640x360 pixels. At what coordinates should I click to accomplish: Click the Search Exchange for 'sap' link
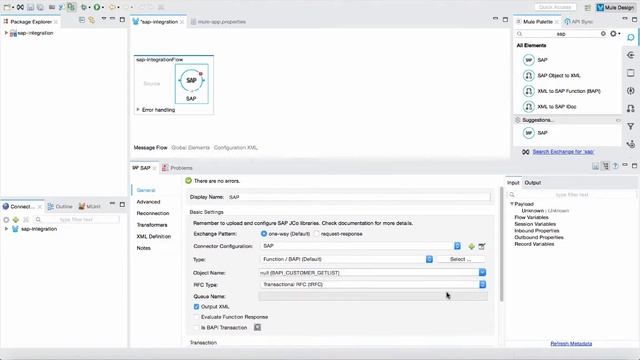[563, 152]
